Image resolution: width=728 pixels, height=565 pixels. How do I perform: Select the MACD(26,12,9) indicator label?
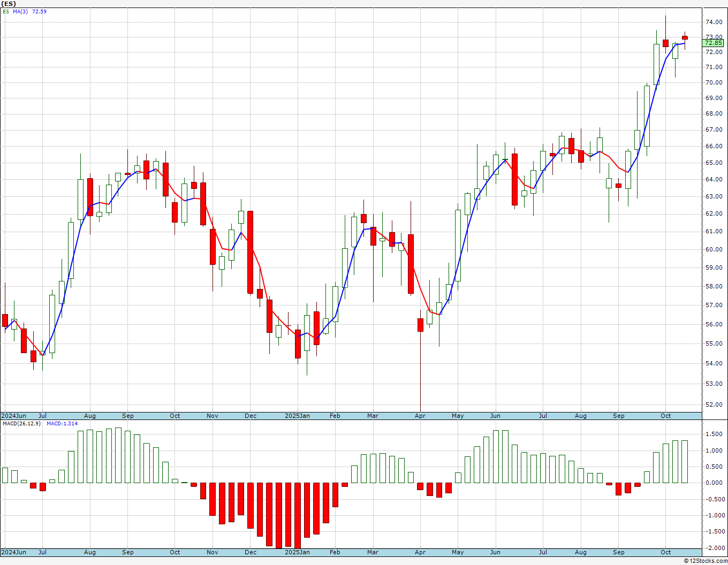(21, 424)
